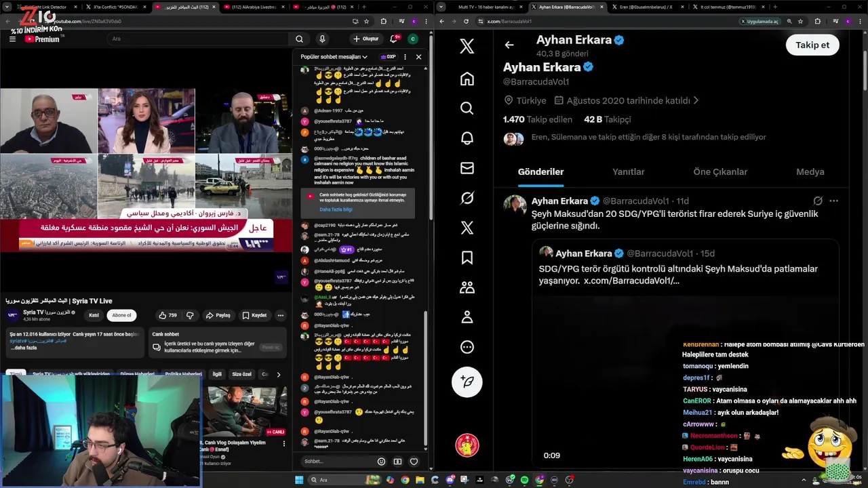Expand Popüler sohbet mesajları dropdown
868x488 pixels.
[x=334, y=57]
